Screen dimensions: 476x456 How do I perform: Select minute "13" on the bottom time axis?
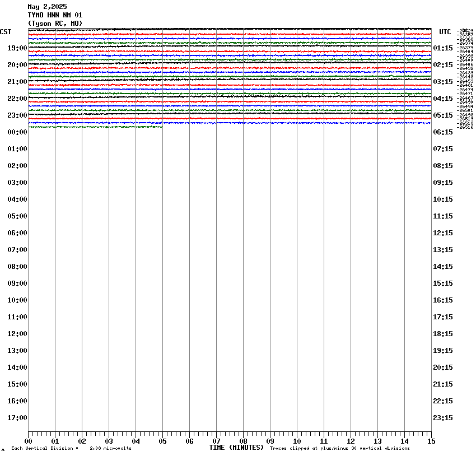click(x=377, y=441)
